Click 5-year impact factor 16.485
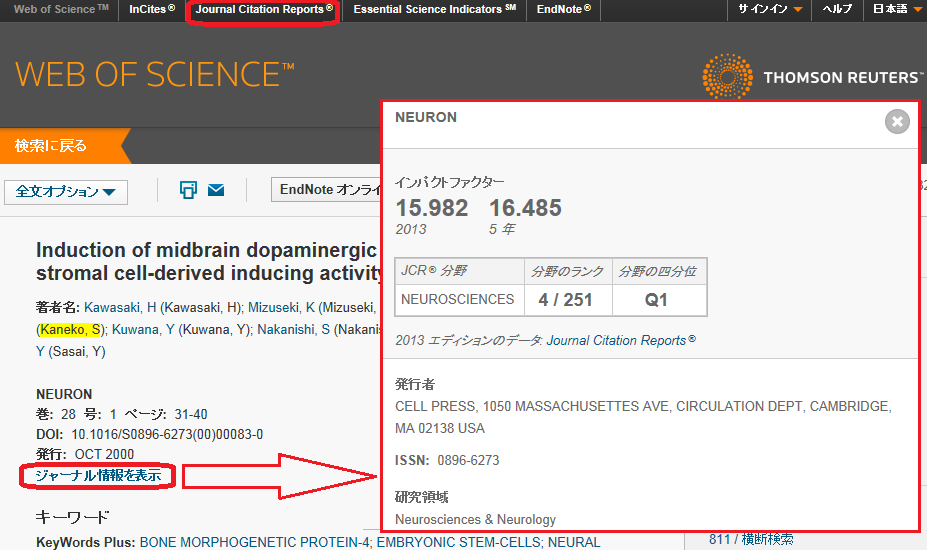This screenshot has height=550, width=928. point(525,208)
